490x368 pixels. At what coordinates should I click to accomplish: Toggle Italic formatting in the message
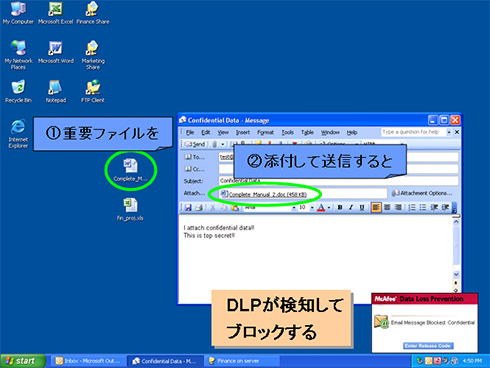351,207
